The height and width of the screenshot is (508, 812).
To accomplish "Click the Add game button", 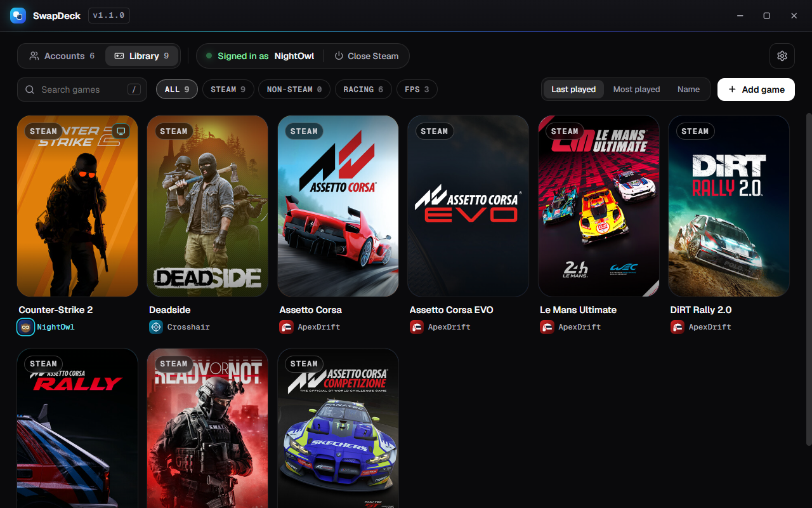I will coord(756,90).
